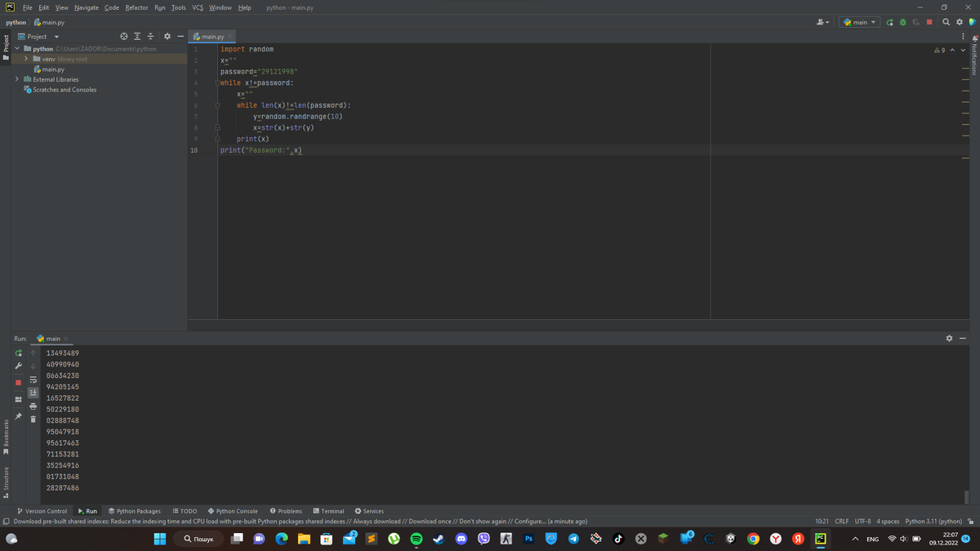Open Version Control tool window
Screen dimensions: 980x551
(x=42, y=511)
